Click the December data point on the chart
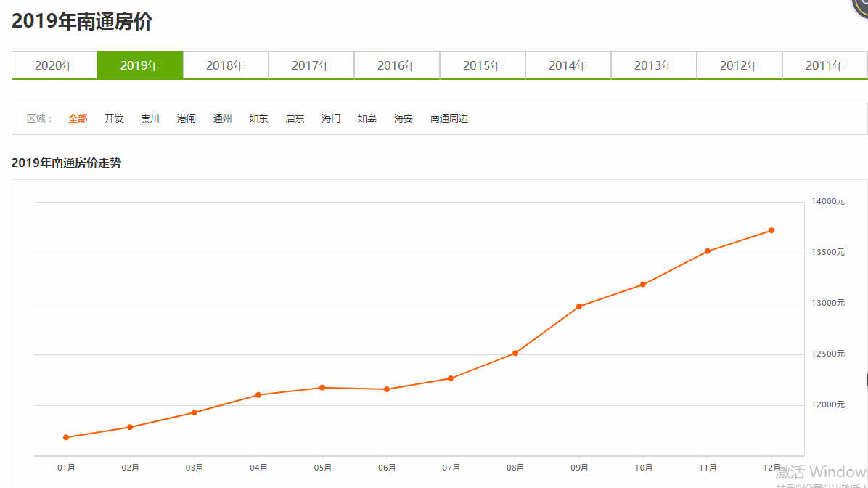Viewport: 868px width, 488px height. click(x=771, y=231)
